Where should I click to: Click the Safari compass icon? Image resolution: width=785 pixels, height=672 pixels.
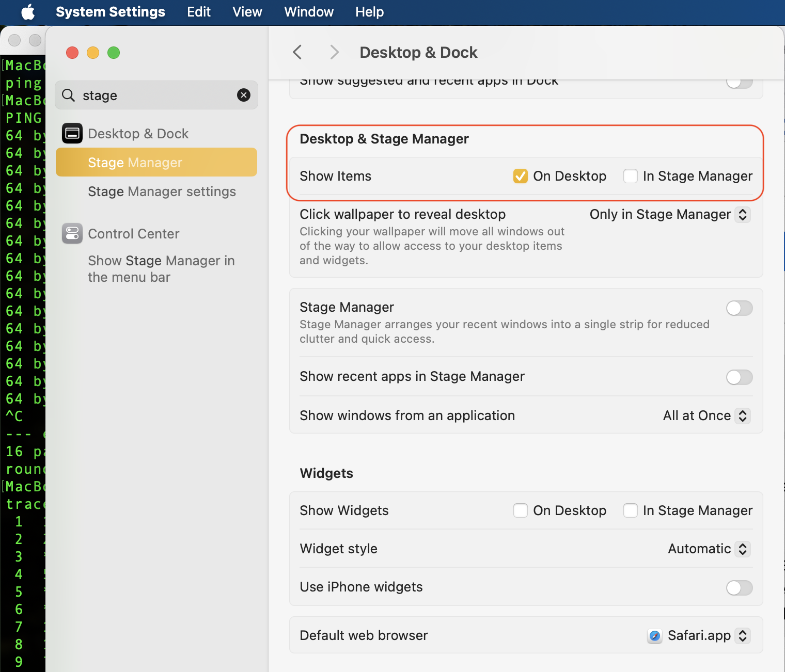coord(655,636)
